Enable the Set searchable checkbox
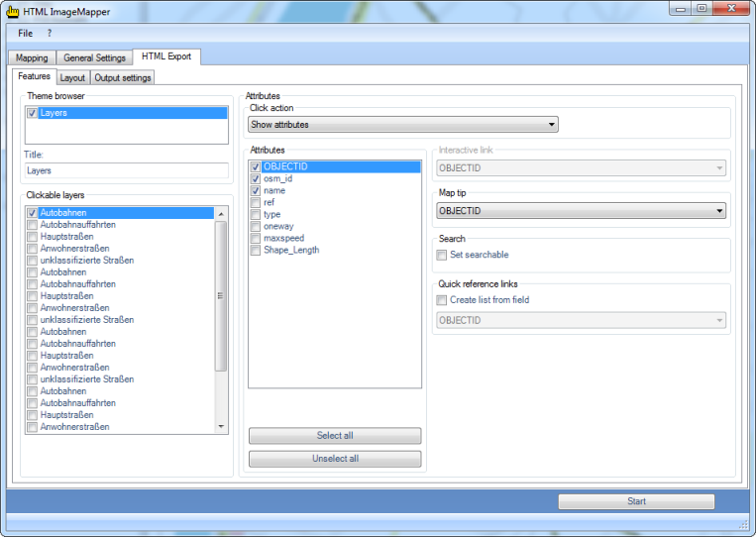This screenshot has height=537, width=756. (x=442, y=255)
